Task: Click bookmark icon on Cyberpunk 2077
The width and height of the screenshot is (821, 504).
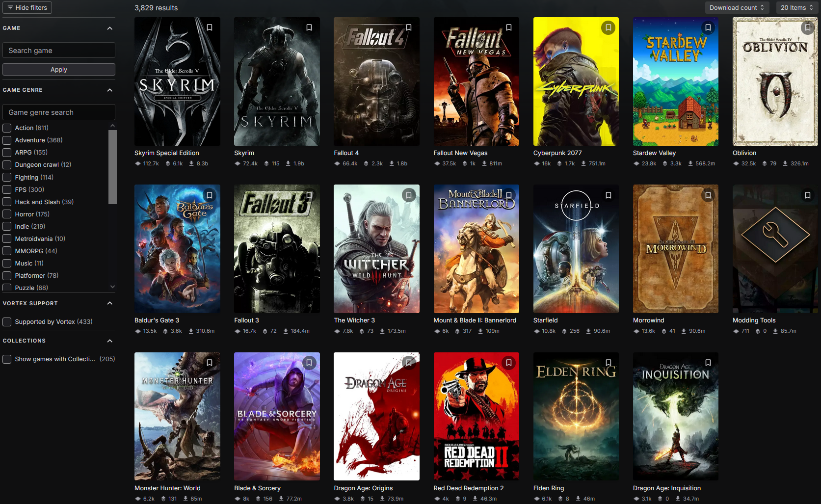Action: point(609,27)
